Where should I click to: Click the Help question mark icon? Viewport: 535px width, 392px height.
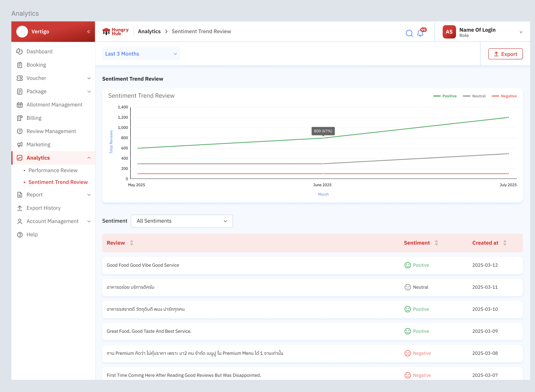[20, 235]
